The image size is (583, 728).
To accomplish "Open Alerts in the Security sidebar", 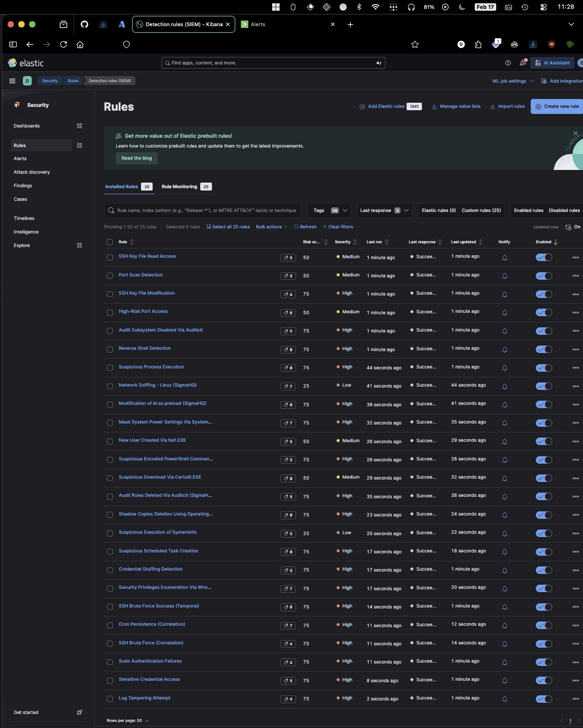I will (20, 159).
